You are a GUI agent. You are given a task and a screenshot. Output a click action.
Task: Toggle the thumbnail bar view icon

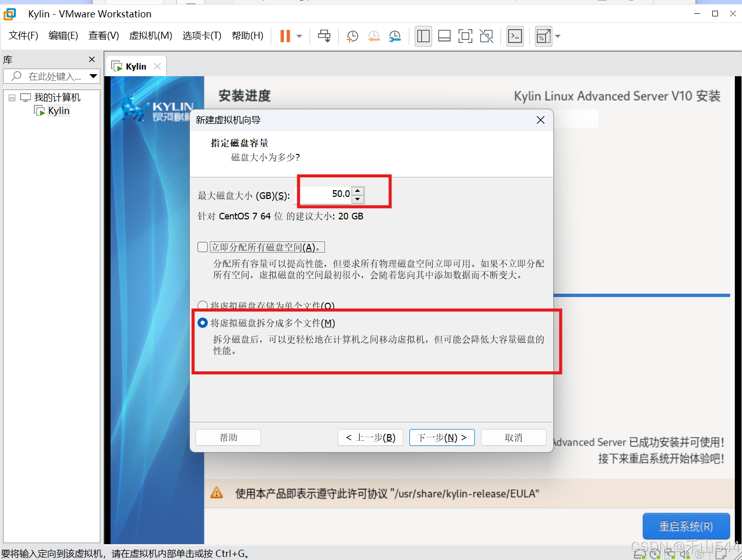tap(445, 36)
